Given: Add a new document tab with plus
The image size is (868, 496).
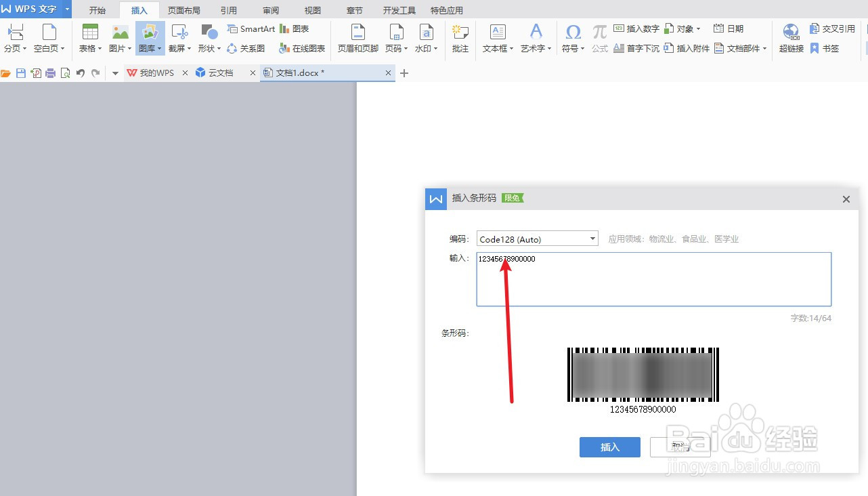Looking at the screenshot, I should coord(405,73).
